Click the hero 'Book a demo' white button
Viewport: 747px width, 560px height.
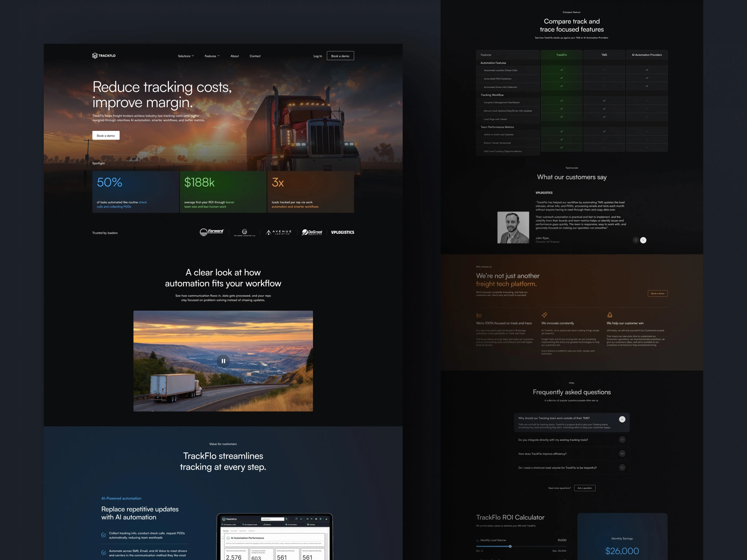point(106,136)
